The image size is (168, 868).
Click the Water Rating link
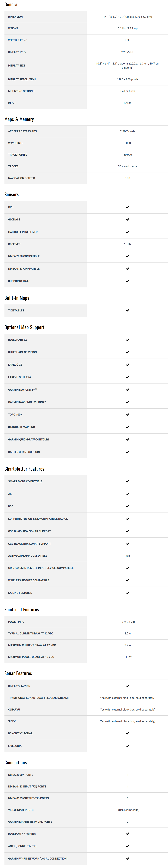click(18, 40)
